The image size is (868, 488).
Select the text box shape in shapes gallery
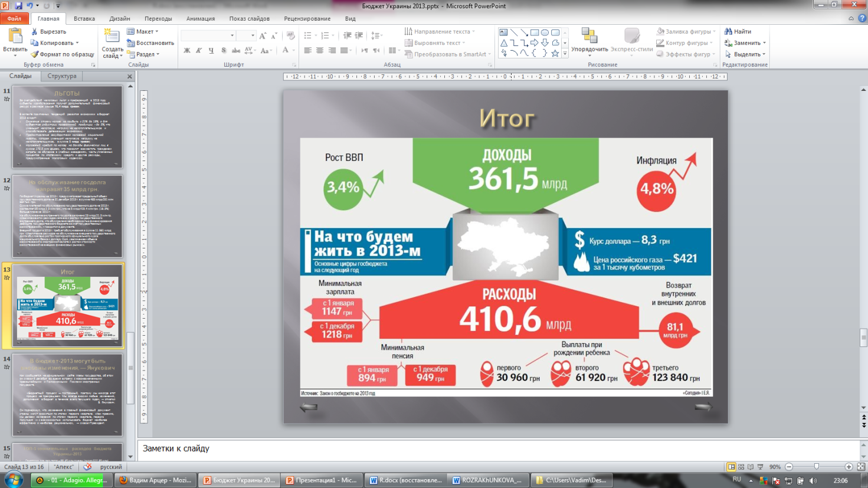(503, 33)
